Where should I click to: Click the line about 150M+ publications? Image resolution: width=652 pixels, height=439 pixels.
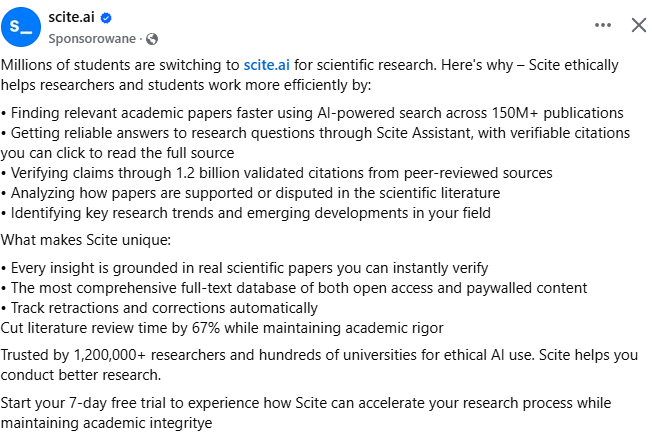pyautogui.click(x=312, y=113)
